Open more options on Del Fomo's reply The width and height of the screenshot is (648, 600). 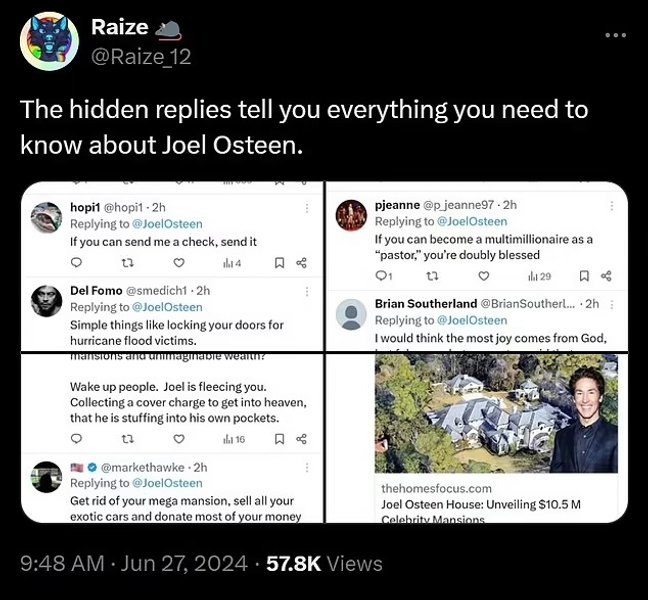point(306,291)
